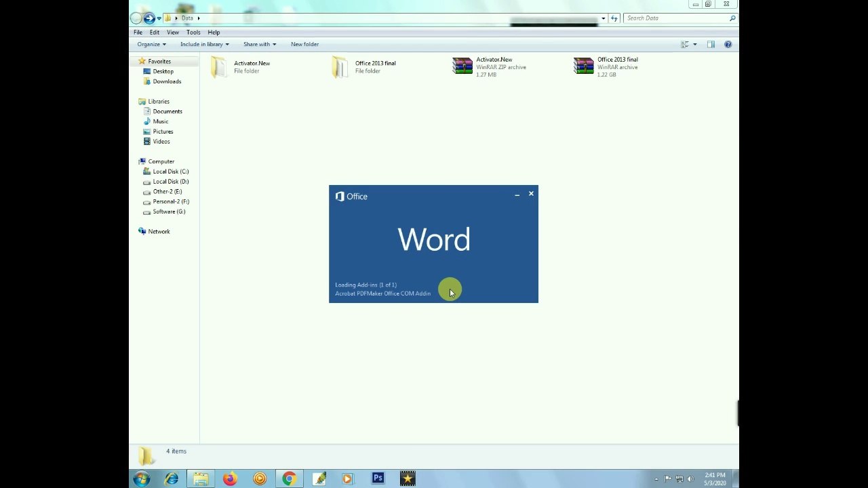Click the magnifier icon in Search Data
Screen dimensions: 868x488
pyautogui.click(x=732, y=18)
